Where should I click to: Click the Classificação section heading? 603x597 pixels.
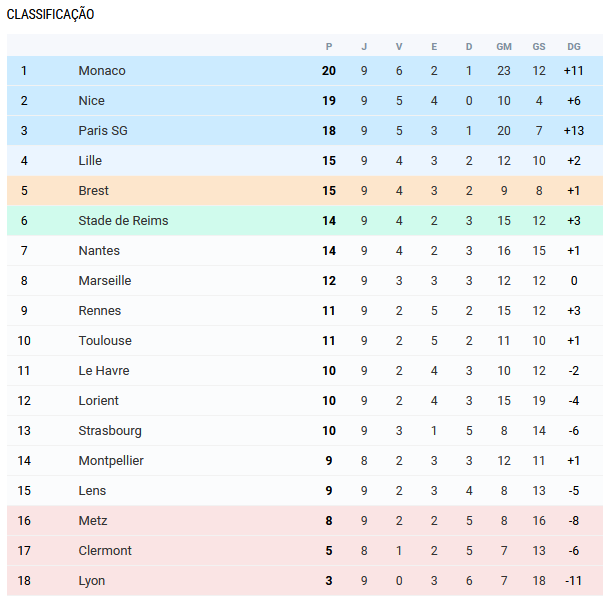[51, 15]
